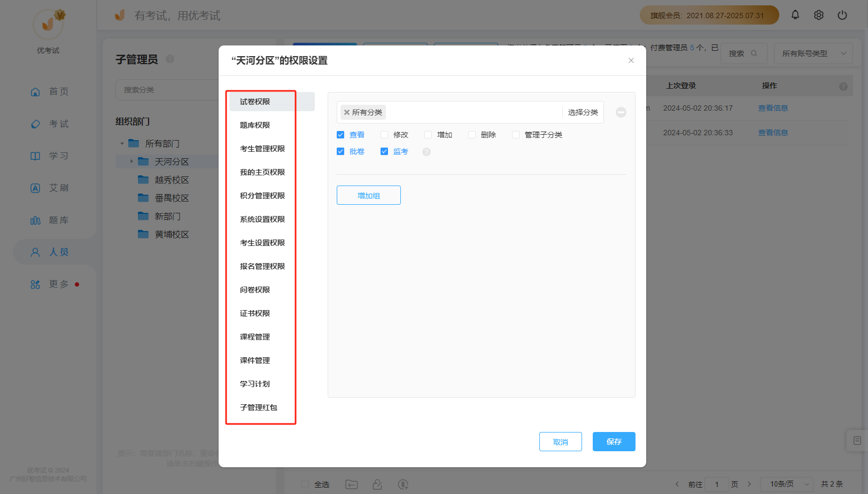This screenshot has height=494, width=868.
Task: Uncheck the 监考 checkbox
Action: click(384, 151)
